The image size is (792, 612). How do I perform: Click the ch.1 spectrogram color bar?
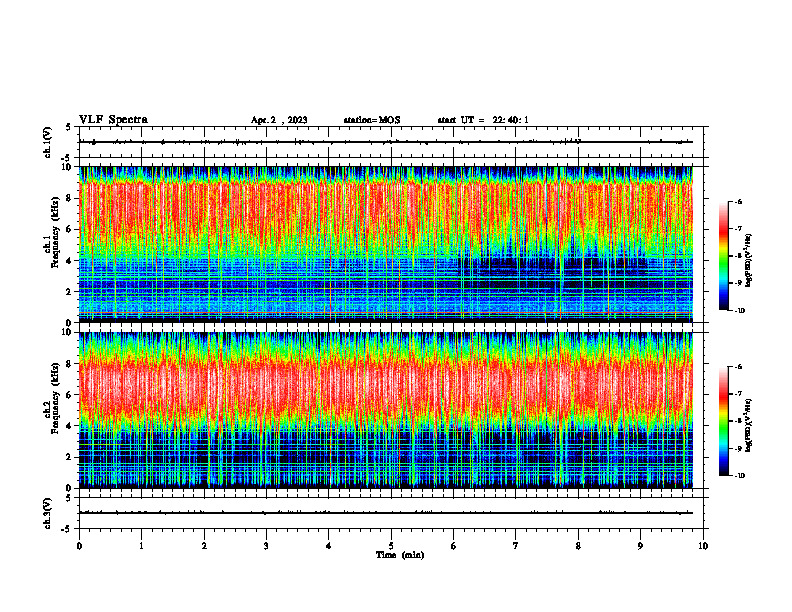click(724, 256)
